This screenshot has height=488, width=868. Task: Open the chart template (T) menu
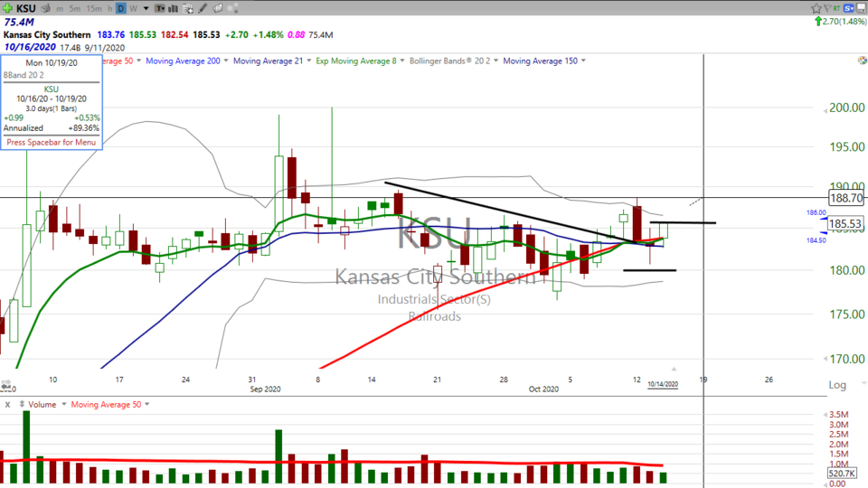pos(159,8)
